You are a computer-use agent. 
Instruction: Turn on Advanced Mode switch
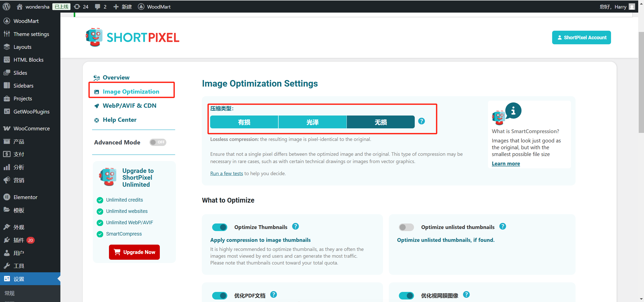(x=158, y=142)
